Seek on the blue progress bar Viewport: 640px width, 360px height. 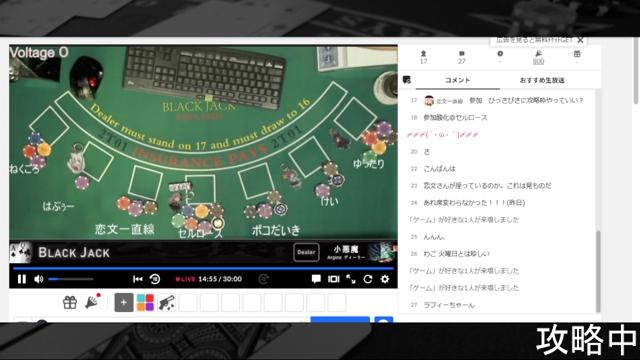coord(203,269)
